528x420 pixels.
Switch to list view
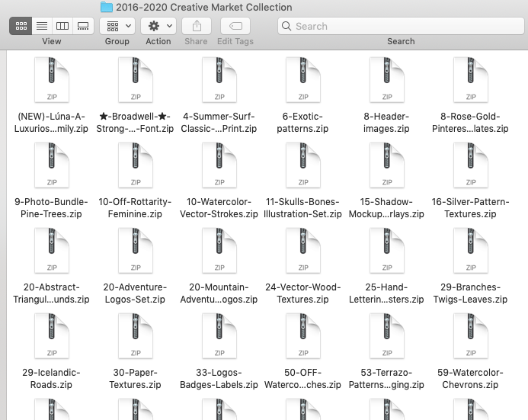[x=42, y=26]
